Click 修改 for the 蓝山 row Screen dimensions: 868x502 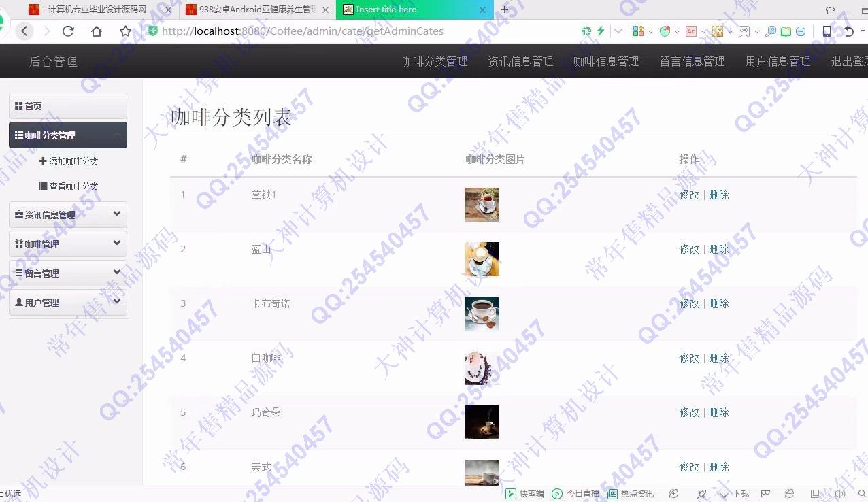pyautogui.click(x=689, y=249)
